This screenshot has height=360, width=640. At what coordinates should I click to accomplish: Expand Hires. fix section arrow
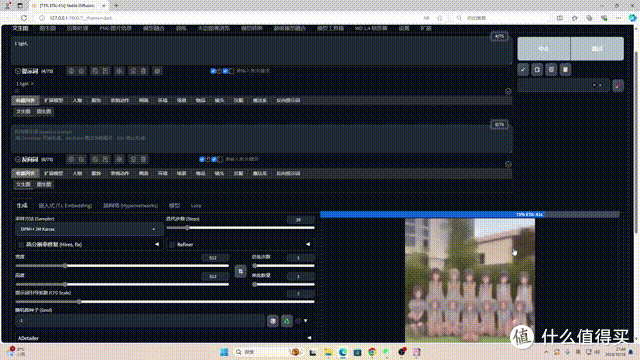(x=157, y=244)
